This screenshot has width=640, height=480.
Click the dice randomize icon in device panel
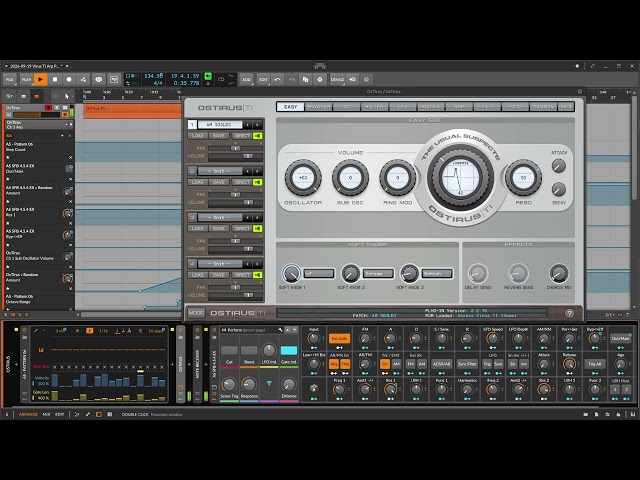313,388
